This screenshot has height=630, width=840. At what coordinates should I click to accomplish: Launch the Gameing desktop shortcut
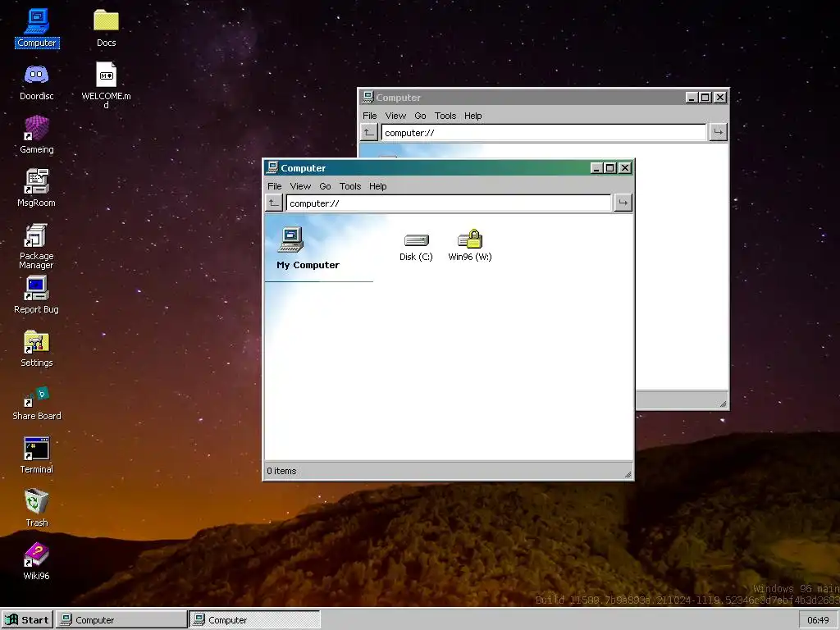click(36, 135)
